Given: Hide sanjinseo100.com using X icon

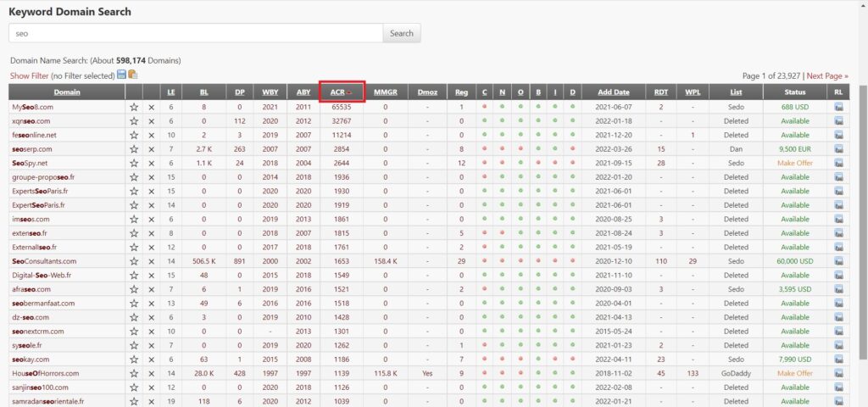Looking at the screenshot, I should coord(151,387).
